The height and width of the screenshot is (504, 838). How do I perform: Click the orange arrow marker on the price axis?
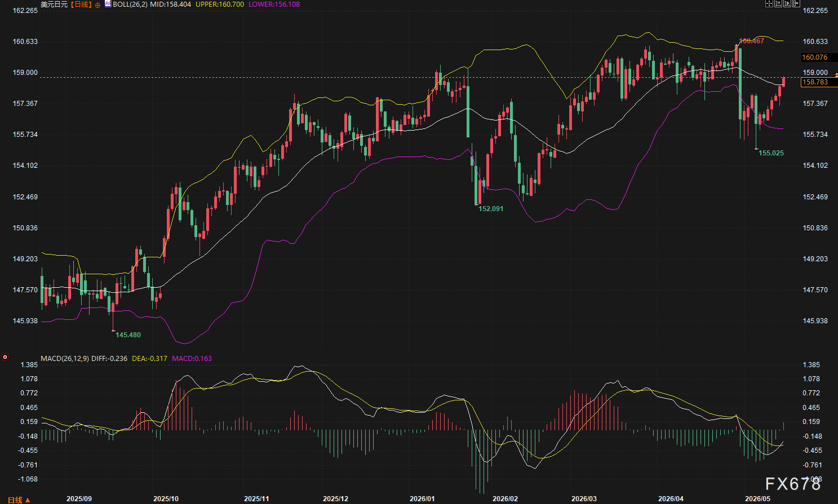(836, 75)
